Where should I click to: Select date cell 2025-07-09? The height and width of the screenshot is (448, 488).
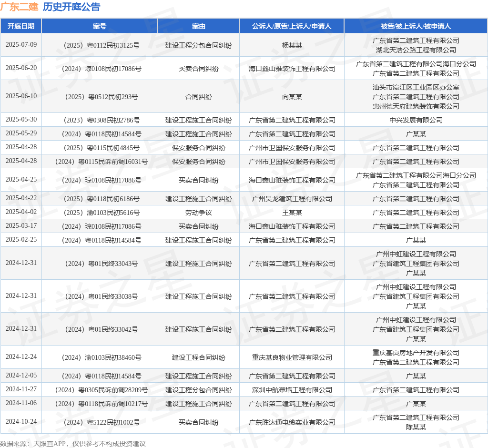coord(21,44)
